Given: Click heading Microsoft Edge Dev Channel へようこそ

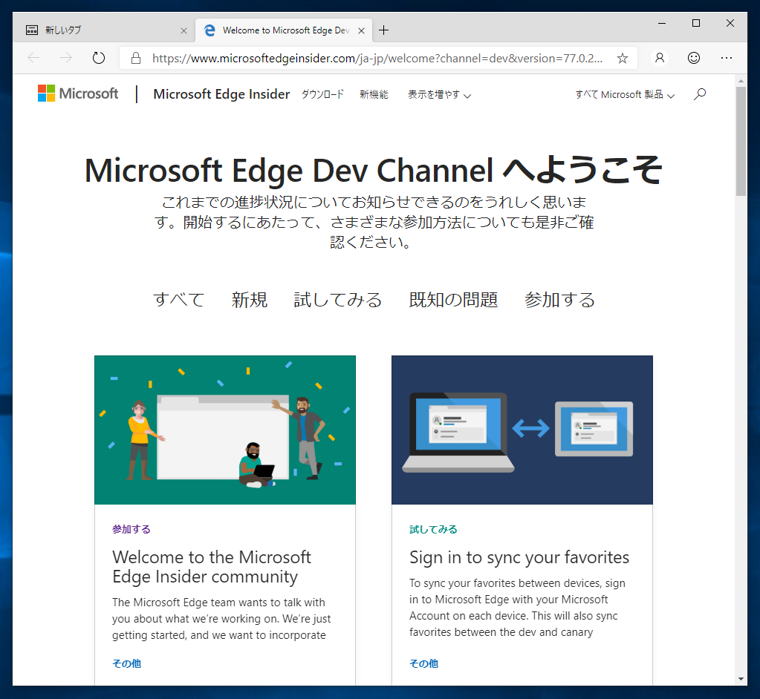Looking at the screenshot, I should (374, 170).
